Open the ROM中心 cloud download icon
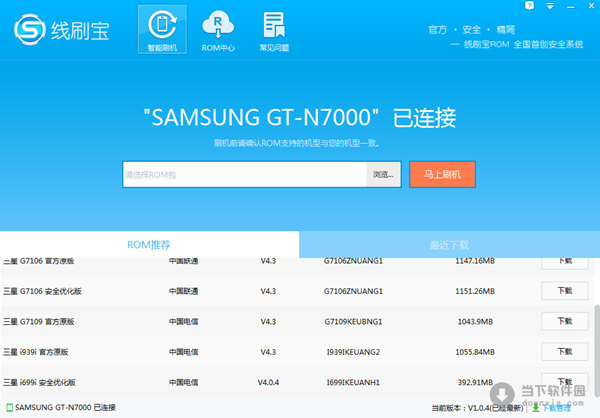The image size is (600, 418). click(x=218, y=31)
